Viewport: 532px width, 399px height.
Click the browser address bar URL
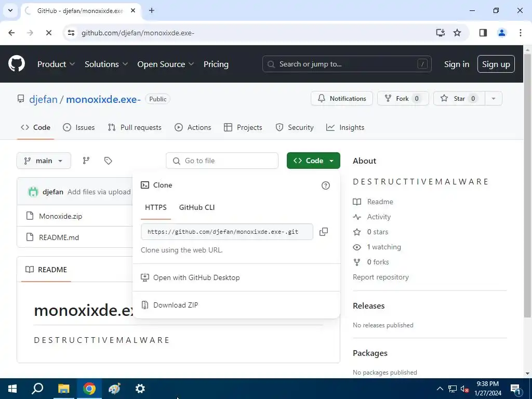[x=138, y=33]
